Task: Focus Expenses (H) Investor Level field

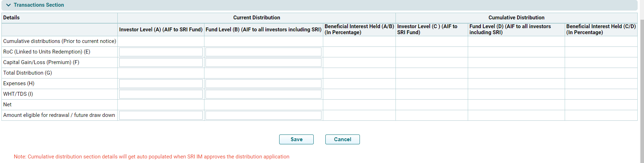Action: [x=161, y=84]
